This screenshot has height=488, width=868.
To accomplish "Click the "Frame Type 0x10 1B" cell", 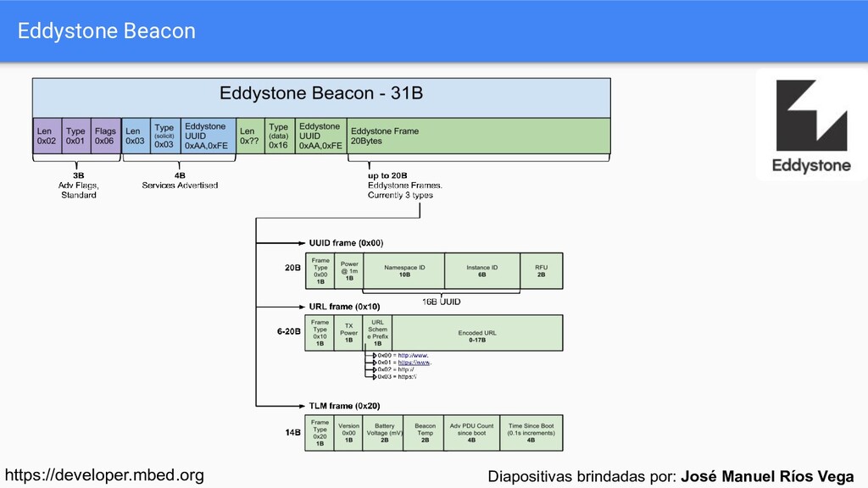I will (x=320, y=333).
